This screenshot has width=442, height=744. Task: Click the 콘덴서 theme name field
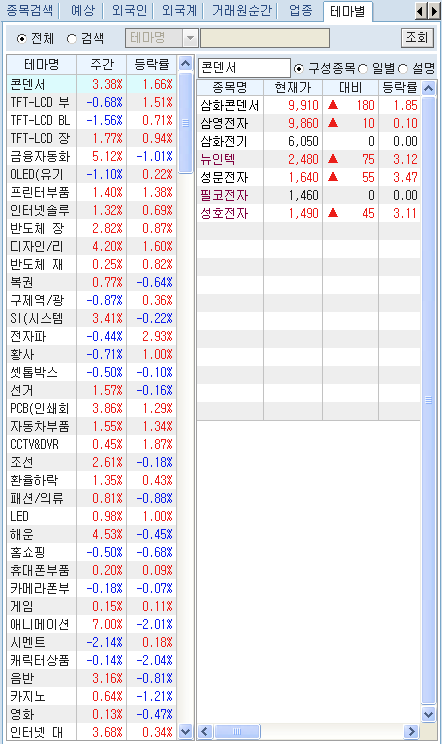coord(244,67)
